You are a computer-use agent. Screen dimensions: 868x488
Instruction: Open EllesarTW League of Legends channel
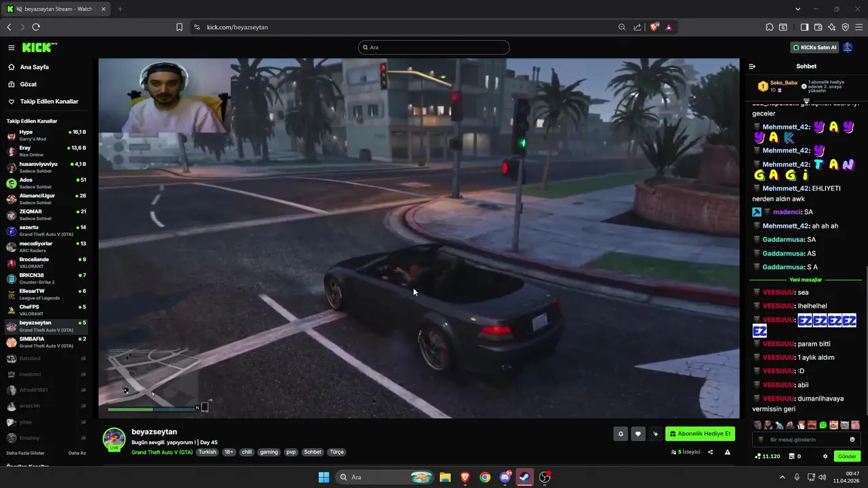pos(46,294)
